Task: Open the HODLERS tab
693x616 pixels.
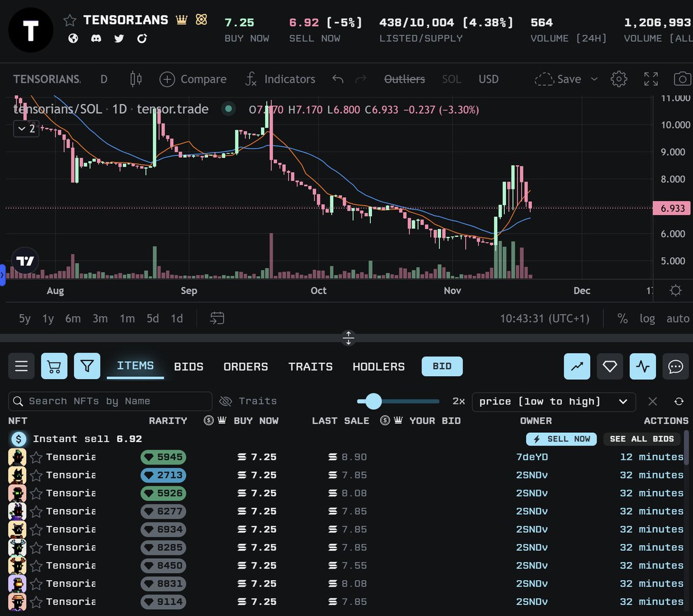Action: tap(379, 366)
